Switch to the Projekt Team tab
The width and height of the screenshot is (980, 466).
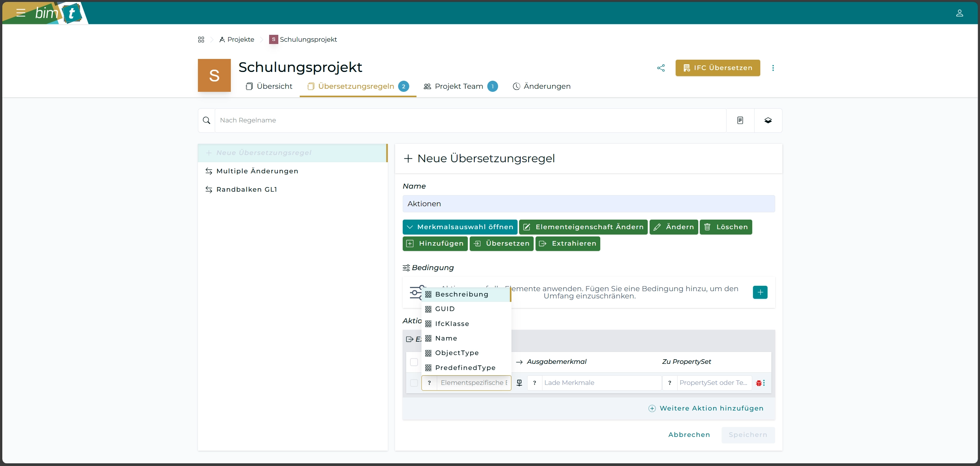(459, 86)
